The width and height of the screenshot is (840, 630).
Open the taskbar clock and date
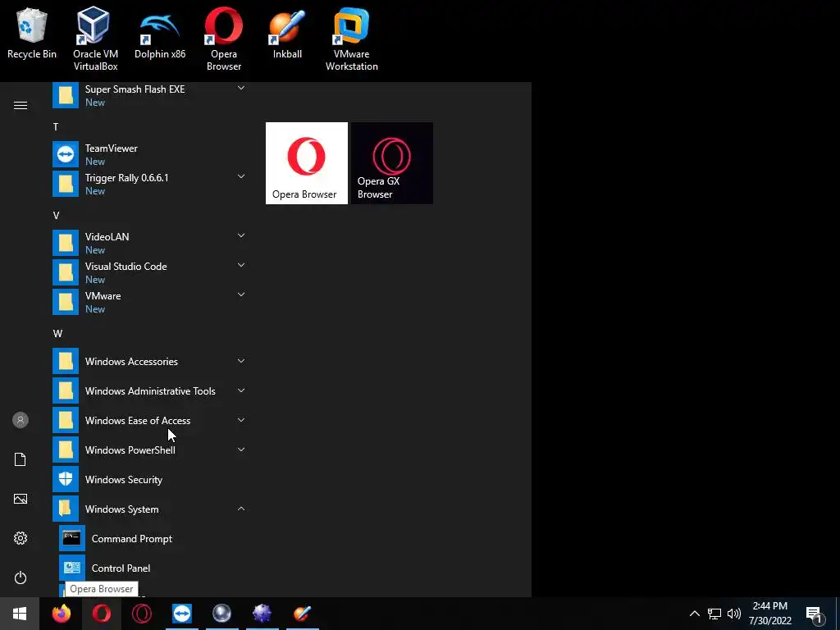tap(769, 614)
